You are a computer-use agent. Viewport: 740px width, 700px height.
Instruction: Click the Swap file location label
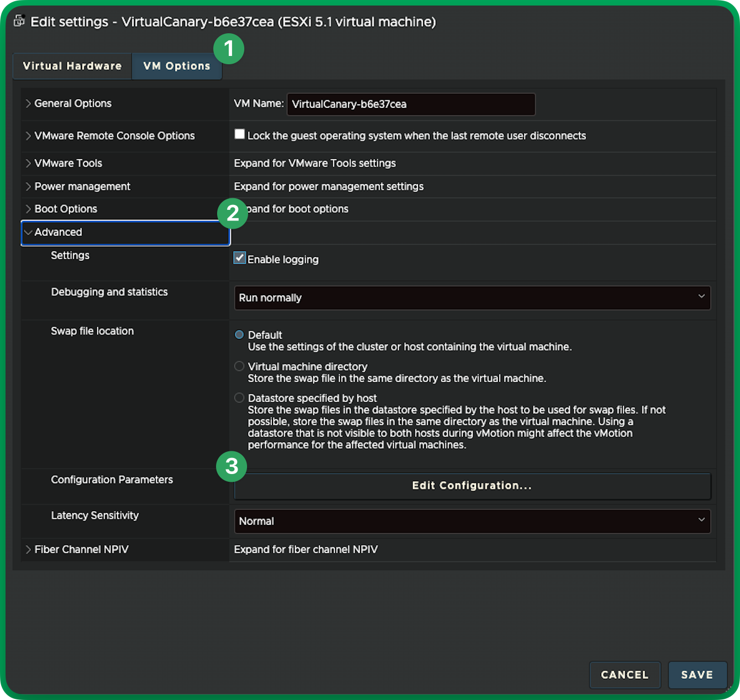92,331
